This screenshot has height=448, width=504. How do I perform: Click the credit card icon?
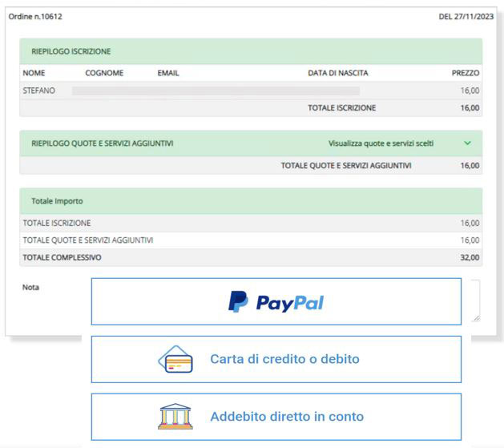[x=175, y=359]
